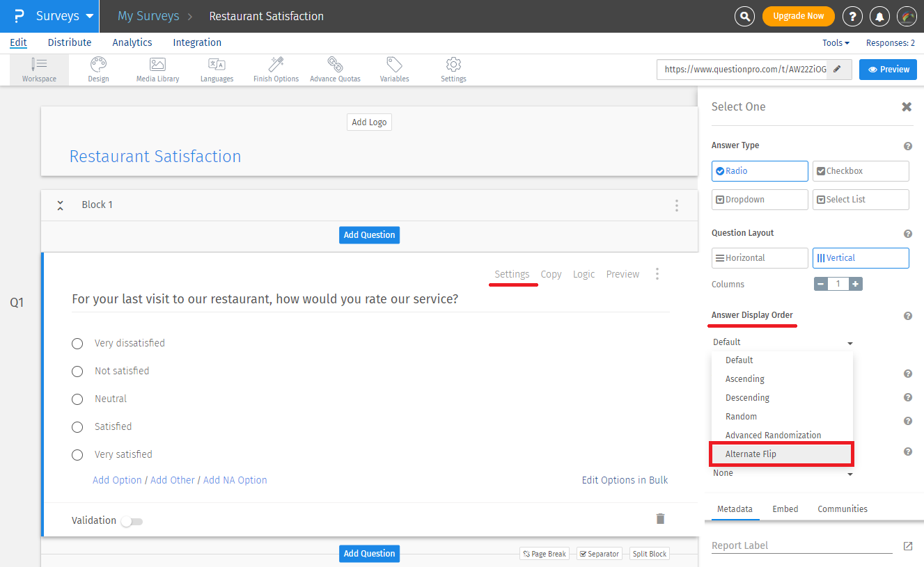
Task: Open the Design palette tool
Action: 98,65
